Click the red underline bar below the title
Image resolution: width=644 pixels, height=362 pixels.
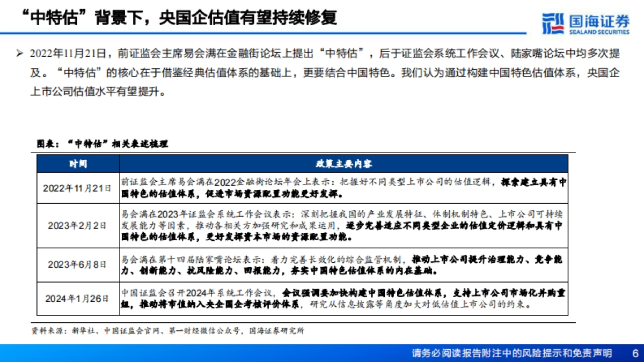pyautogui.click(x=322, y=33)
